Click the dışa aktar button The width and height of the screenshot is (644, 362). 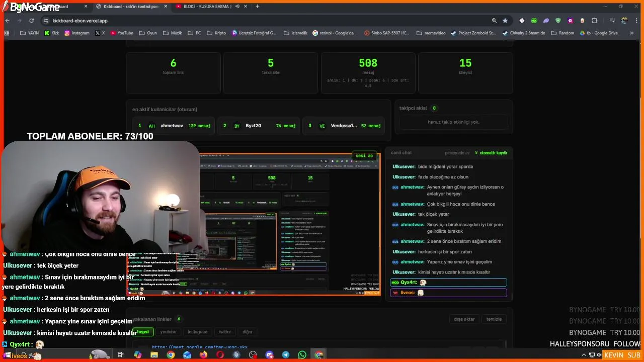click(x=464, y=319)
